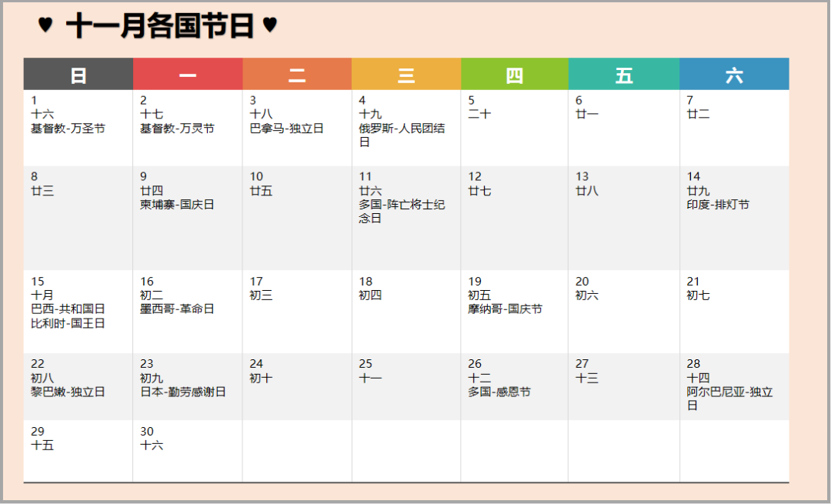Image resolution: width=831 pixels, height=504 pixels.
Task: Select the lunar date 廿五 on day 10
Action: click(261, 191)
